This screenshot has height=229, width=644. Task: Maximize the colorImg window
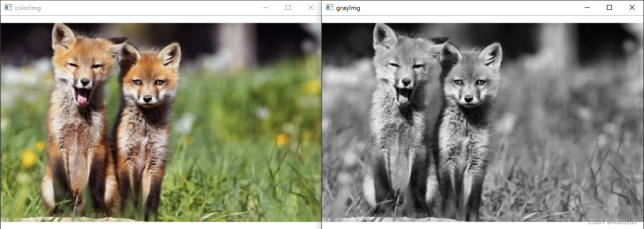pyautogui.click(x=288, y=7)
